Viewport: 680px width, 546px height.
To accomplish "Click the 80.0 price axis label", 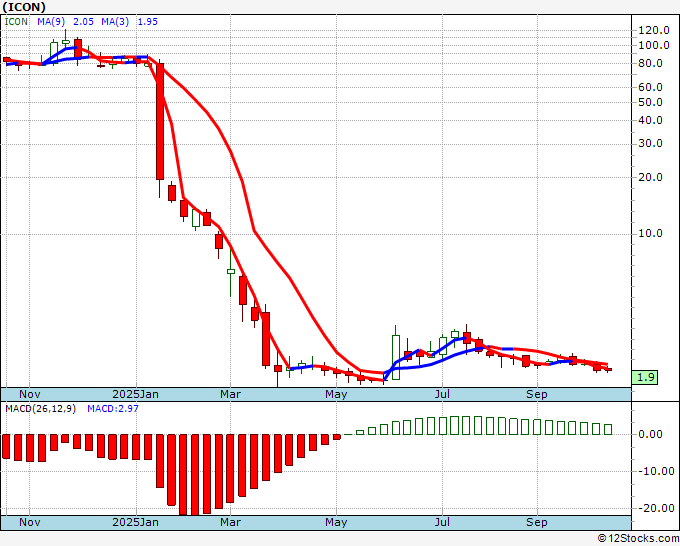I will [651, 63].
